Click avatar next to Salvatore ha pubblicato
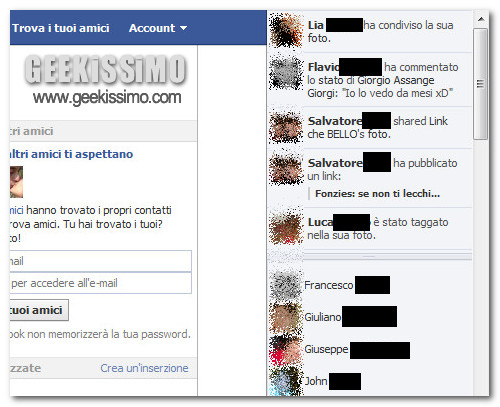Viewport: 500px width, 407px height. [x=286, y=168]
